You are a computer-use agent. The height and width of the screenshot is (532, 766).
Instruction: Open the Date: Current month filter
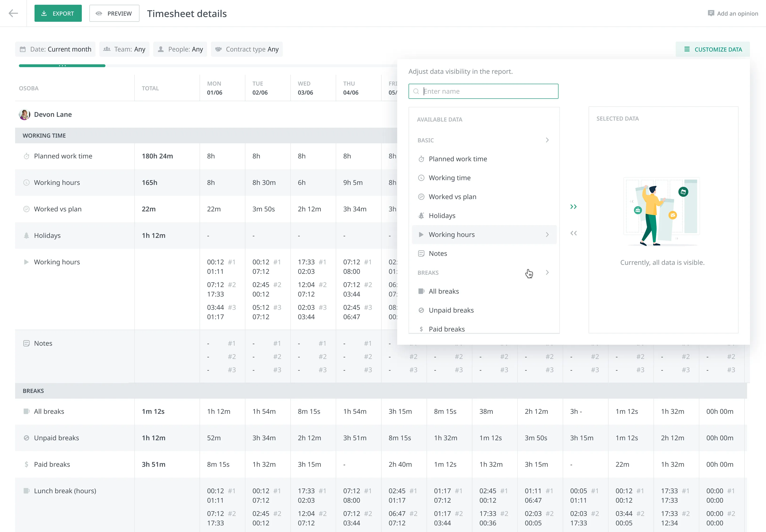click(55, 49)
